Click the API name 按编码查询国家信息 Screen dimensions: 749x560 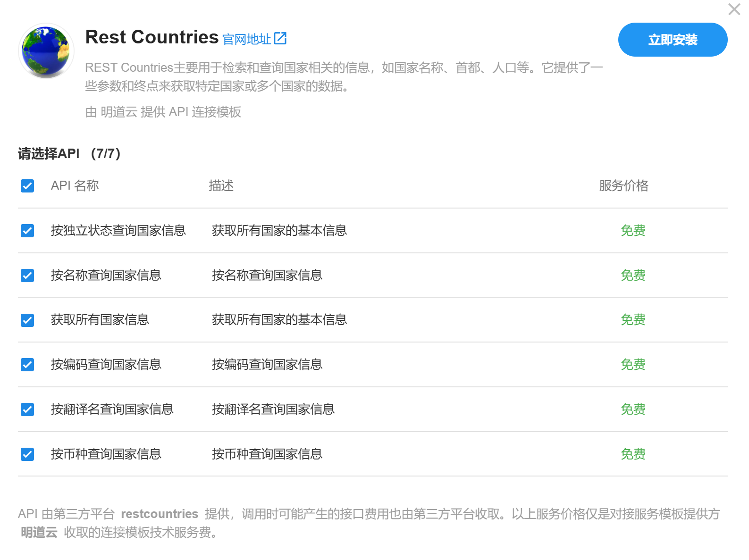tap(106, 365)
